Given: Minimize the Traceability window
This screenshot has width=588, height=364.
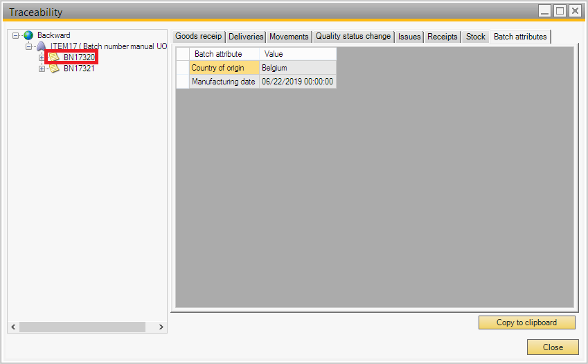Looking at the screenshot, I should [x=544, y=11].
